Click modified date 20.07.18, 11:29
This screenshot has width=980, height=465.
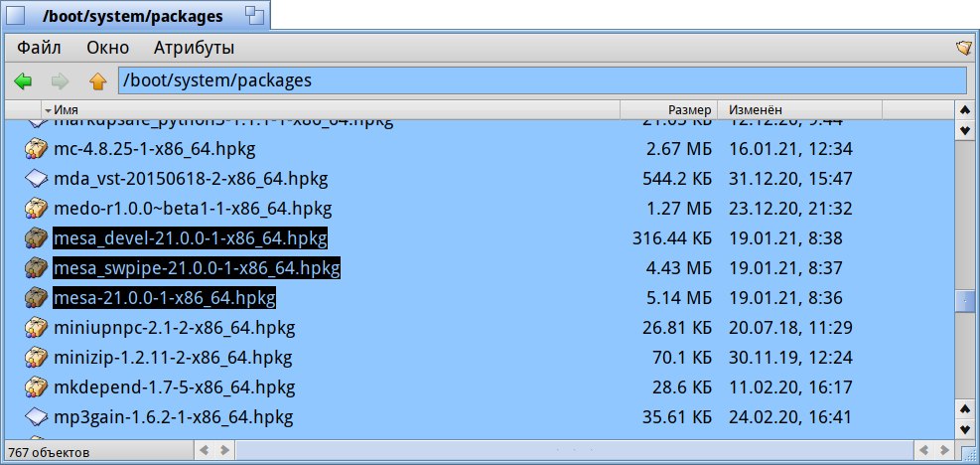coord(790,327)
